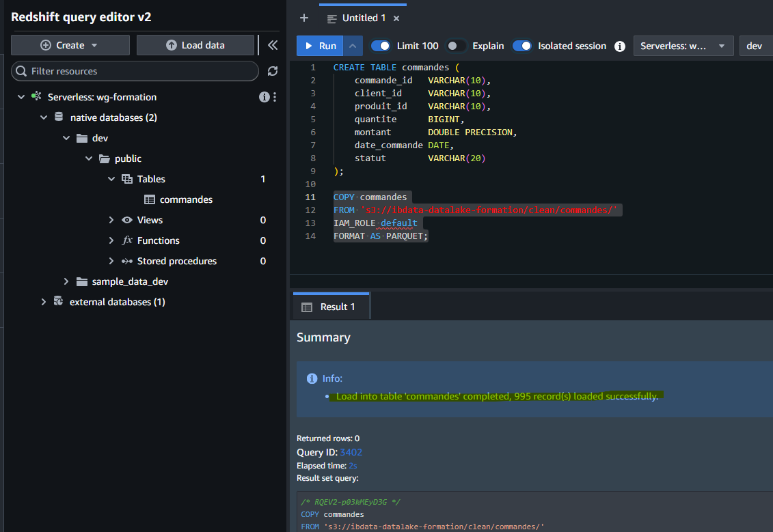Refresh the resources tree
773x532 pixels.
(x=273, y=71)
